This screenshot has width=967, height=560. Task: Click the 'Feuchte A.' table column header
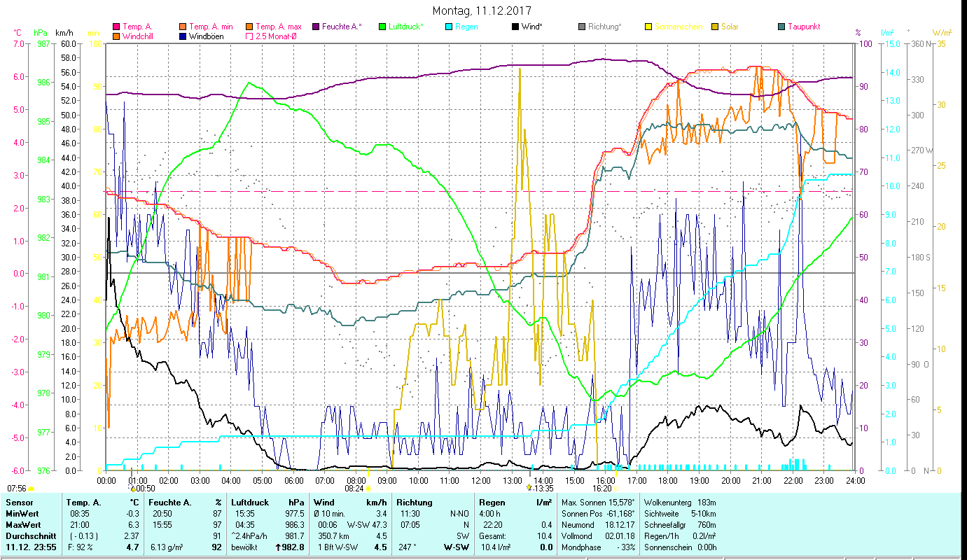click(x=172, y=503)
